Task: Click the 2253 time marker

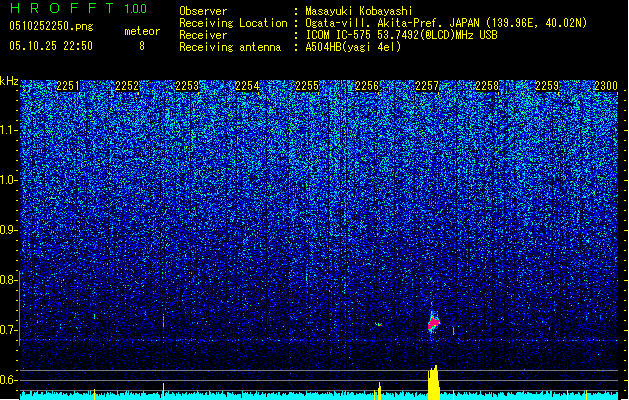Action: (x=187, y=86)
